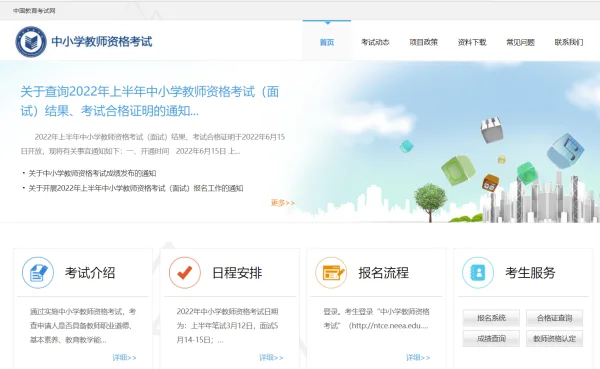Click the 报名流程 text with http://ntce.neea.edu

(x=376, y=318)
